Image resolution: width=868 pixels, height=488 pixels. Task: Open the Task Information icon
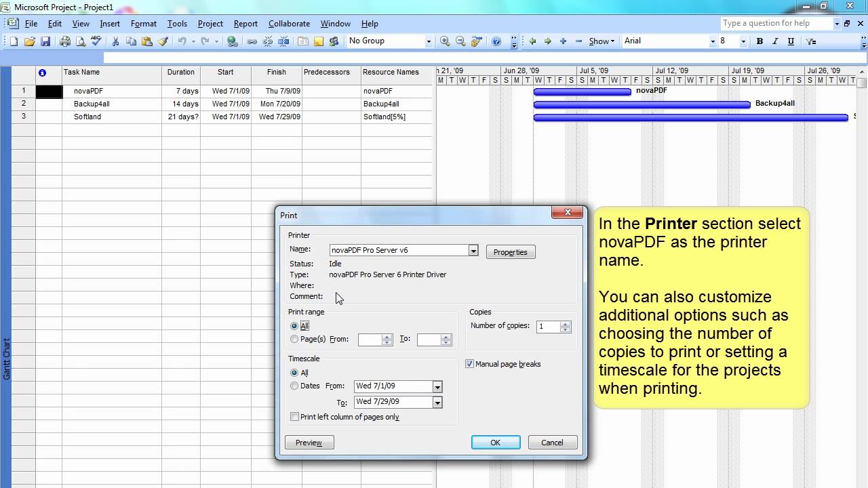point(303,41)
